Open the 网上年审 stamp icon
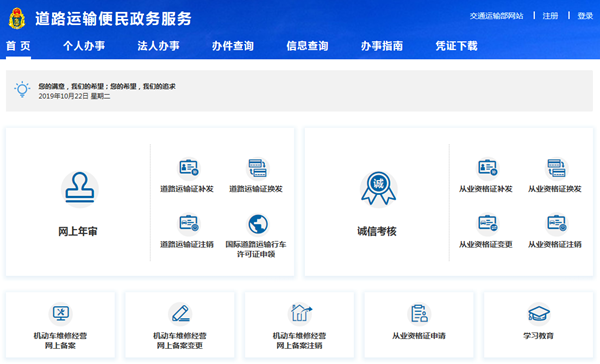 (80, 189)
